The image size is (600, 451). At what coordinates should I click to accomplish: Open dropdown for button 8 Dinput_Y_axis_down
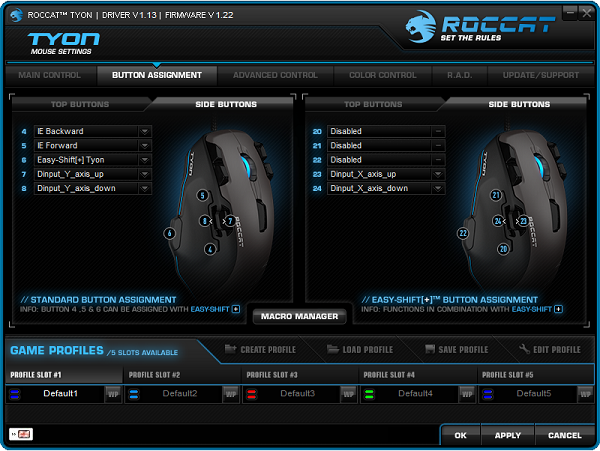pyautogui.click(x=144, y=188)
